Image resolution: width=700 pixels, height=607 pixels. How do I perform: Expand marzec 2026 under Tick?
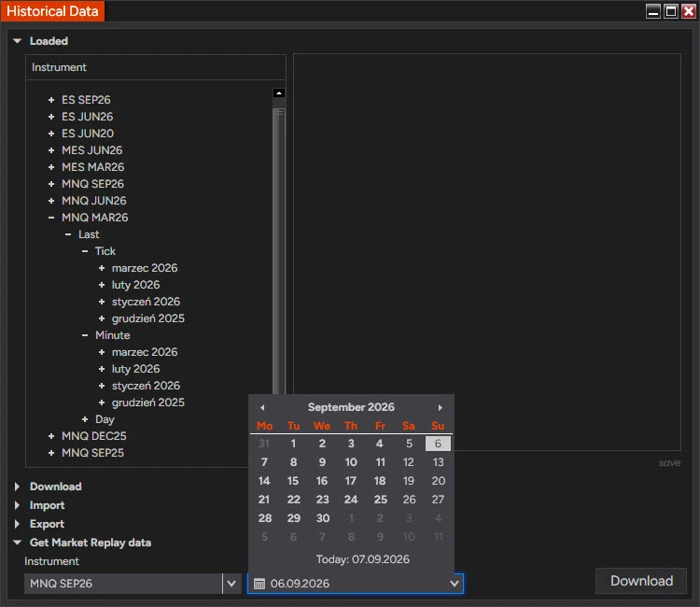tap(102, 268)
